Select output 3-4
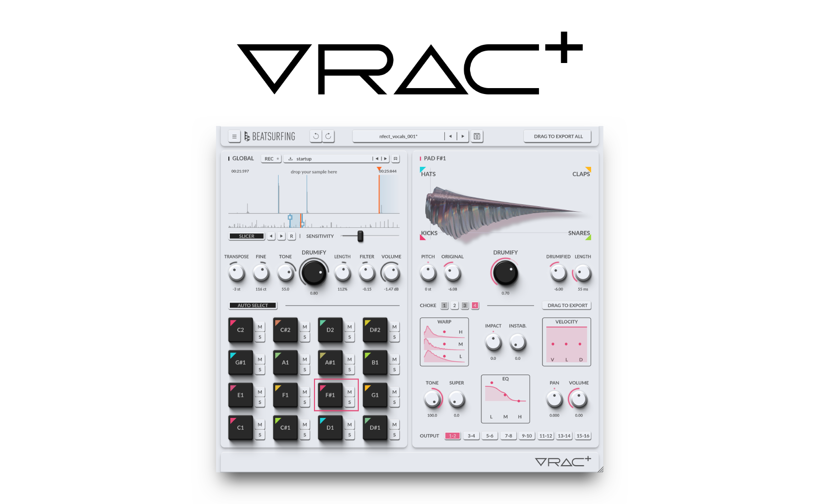 click(472, 436)
